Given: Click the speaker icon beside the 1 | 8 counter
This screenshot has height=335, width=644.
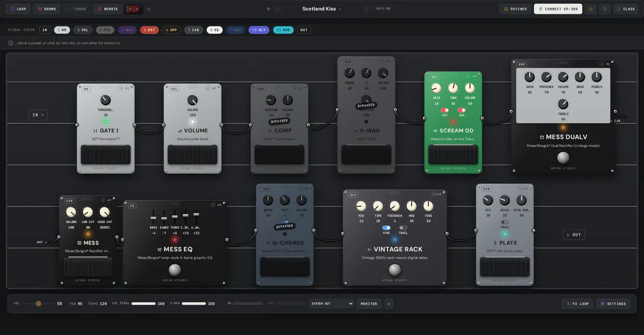Looking at the screenshot, I should tap(149, 9).
